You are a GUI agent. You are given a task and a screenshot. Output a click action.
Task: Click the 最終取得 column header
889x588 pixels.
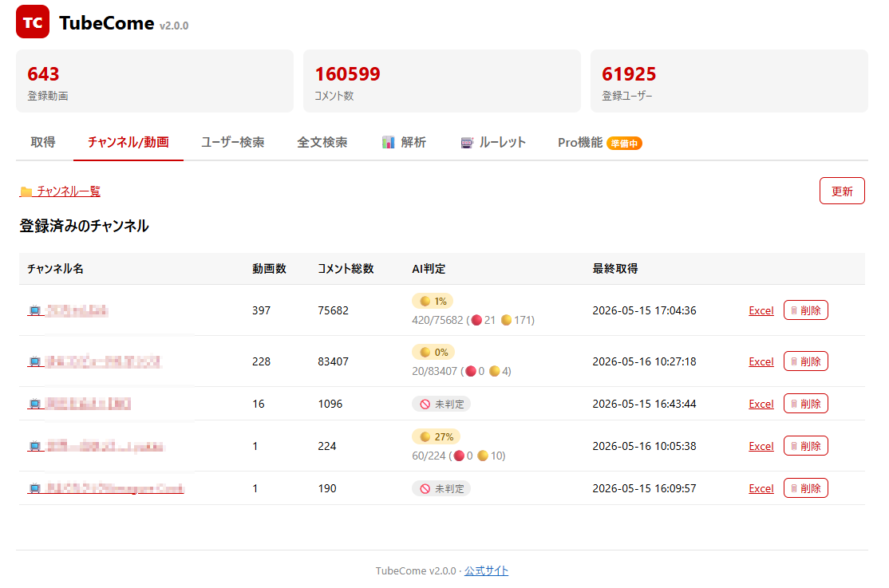[615, 269]
